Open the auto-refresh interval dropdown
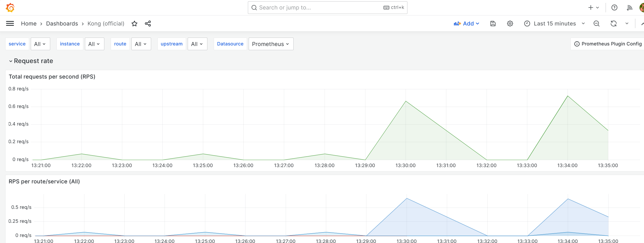The width and height of the screenshot is (644, 243). (627, 24)
